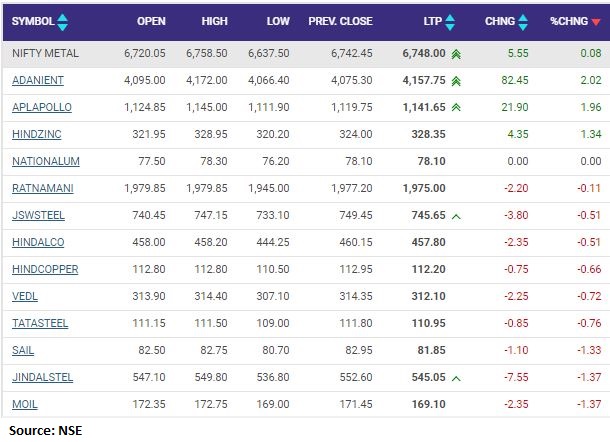
Task: Click the up caret beside JINDALSTEL LTP
Action: (x=456, y=378)
